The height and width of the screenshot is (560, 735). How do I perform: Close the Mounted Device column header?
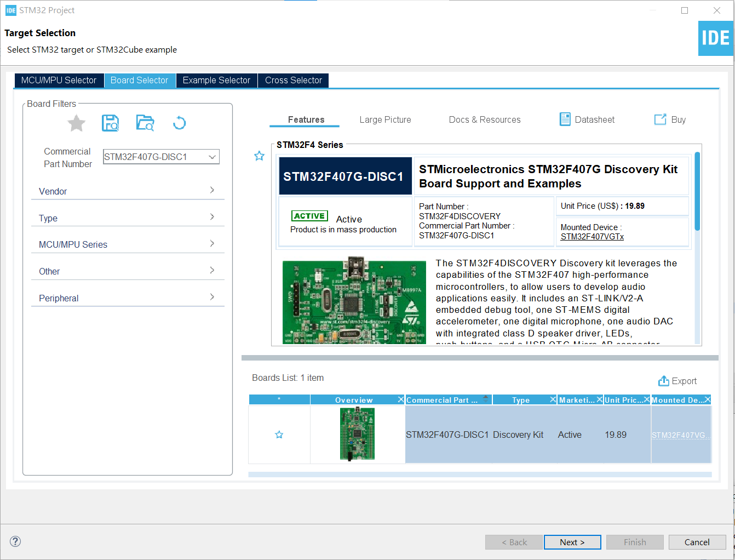pos(708,399)
